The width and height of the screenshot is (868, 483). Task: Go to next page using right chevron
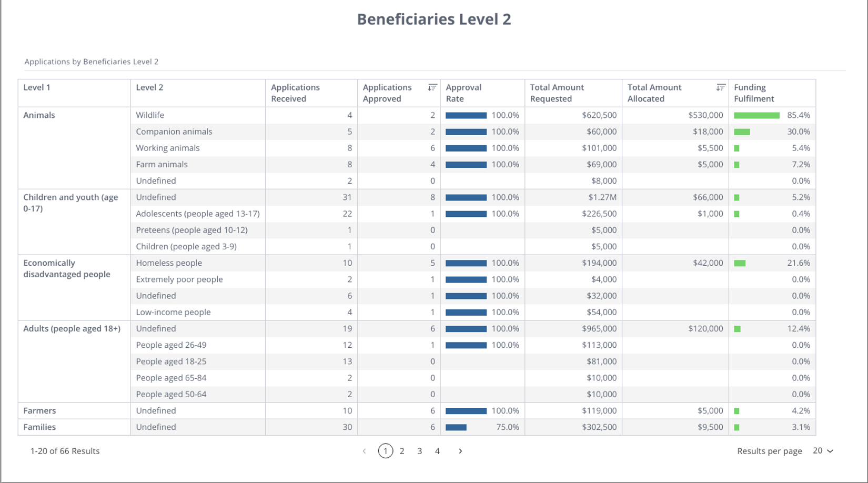click(460, 451)
